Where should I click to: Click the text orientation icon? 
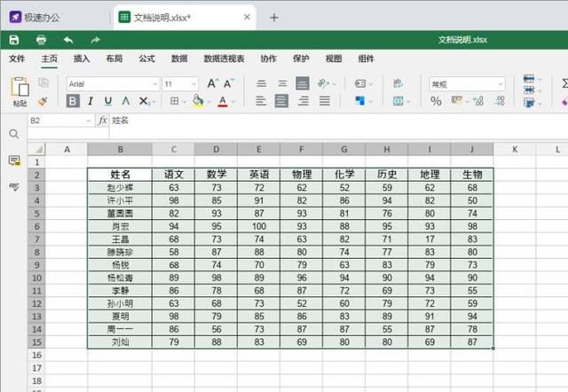pyautogui.click(x=323, y=83)
